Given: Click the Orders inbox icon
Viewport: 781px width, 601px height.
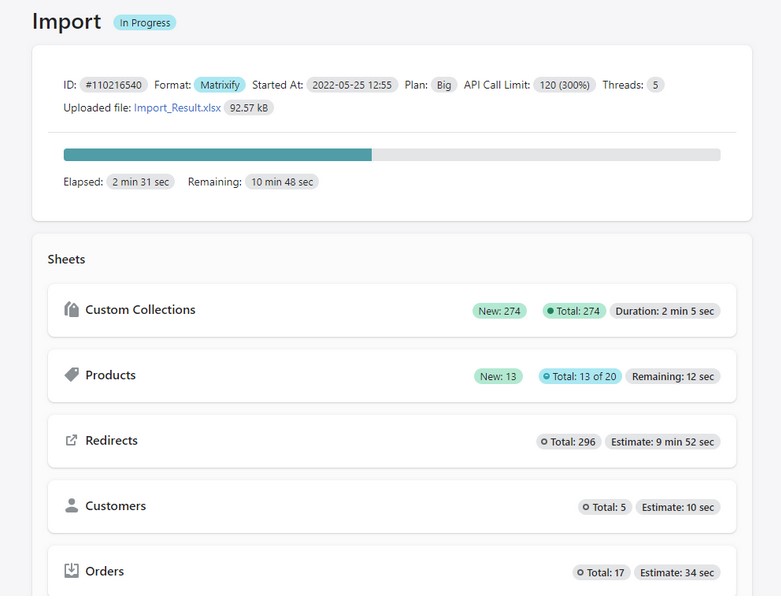Looking at the screenshot, I should click(x=71, y=571).
